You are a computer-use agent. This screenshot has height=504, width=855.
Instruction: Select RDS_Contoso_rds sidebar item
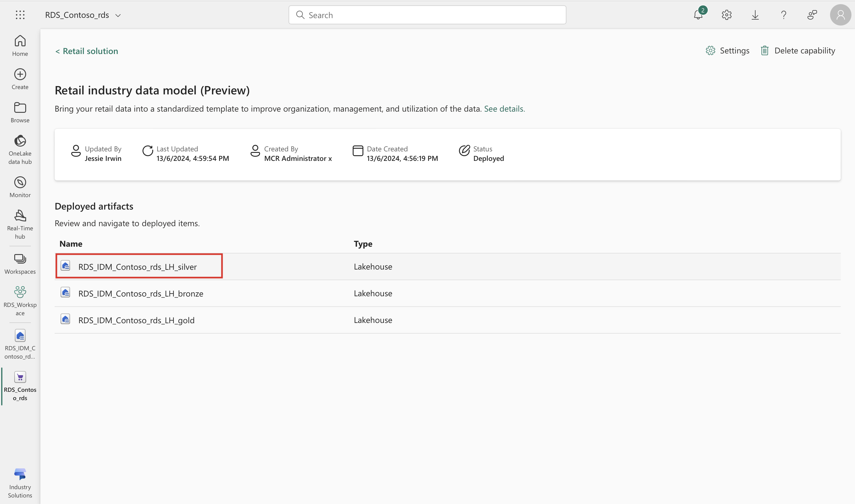pos(20,386)
